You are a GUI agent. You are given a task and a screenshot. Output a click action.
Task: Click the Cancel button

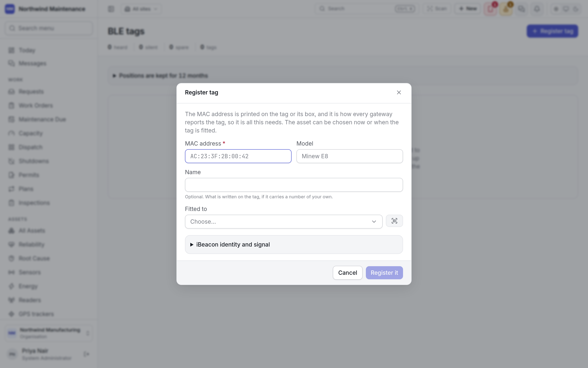pyautogui.click(x=347, y=273)
